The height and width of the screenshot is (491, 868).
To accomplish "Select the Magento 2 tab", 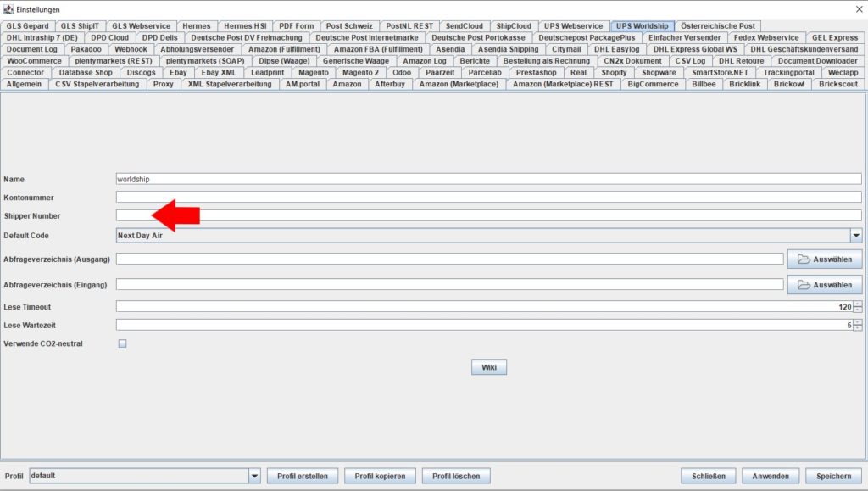I will click(360, 73).
